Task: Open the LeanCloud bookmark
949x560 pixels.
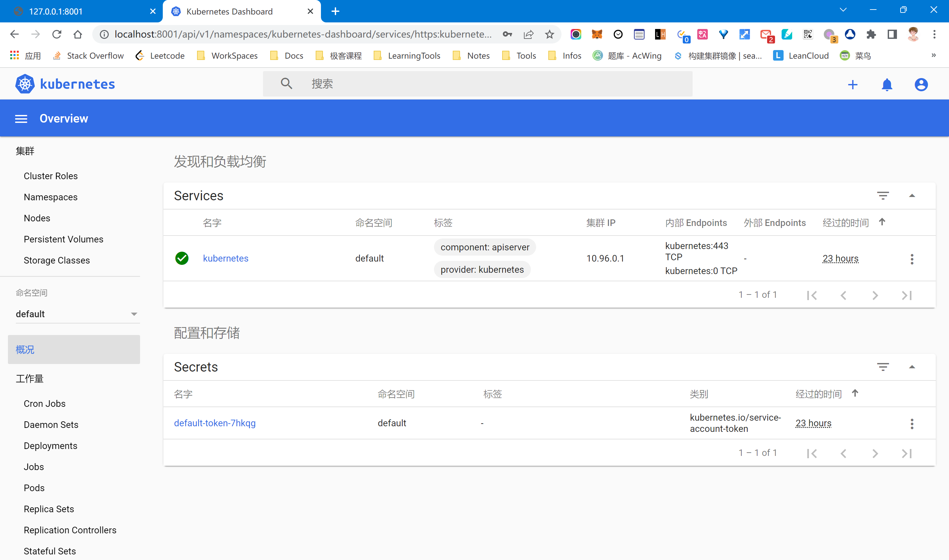Action: click(x=801, y=55)
